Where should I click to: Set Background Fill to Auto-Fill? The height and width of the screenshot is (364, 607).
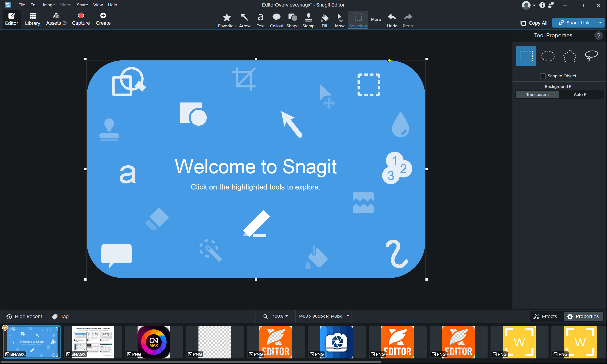pos(581,95)
